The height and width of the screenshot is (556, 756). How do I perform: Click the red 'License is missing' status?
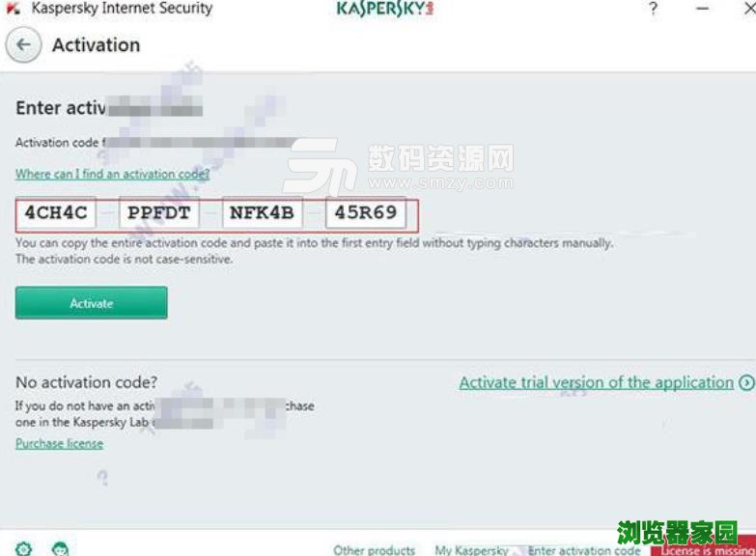pos(704,550)
